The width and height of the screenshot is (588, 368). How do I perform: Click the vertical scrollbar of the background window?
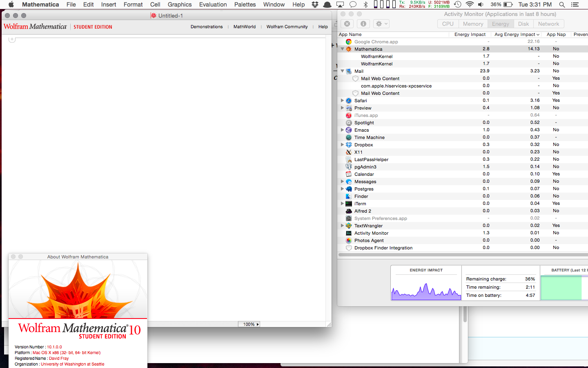pyautogui.click(x=465, y=315)
